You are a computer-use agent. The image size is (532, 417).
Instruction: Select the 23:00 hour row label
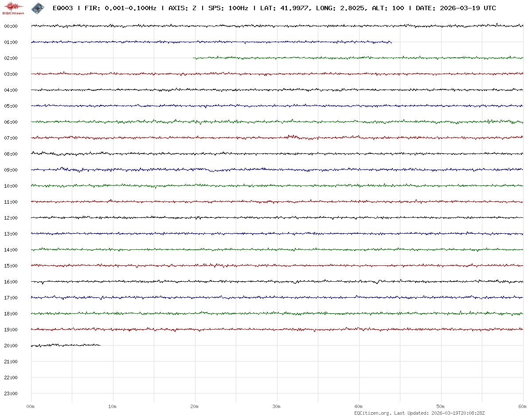click(11, 393)
